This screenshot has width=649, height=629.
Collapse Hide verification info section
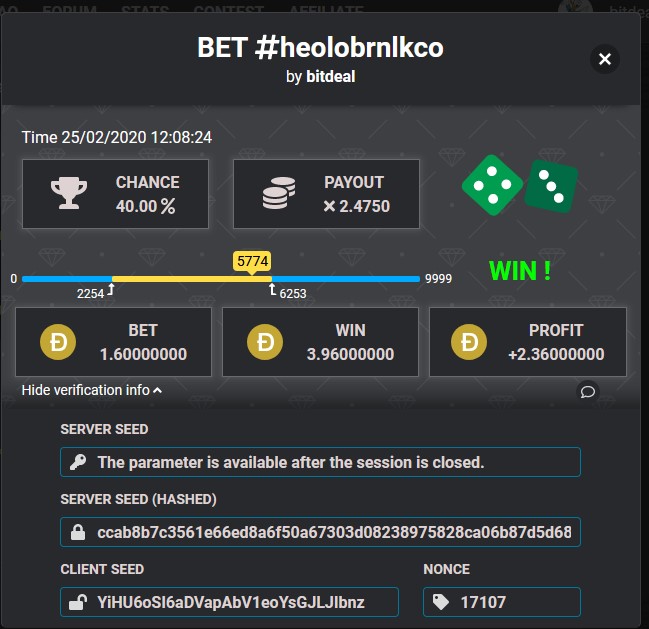(92, 390)
